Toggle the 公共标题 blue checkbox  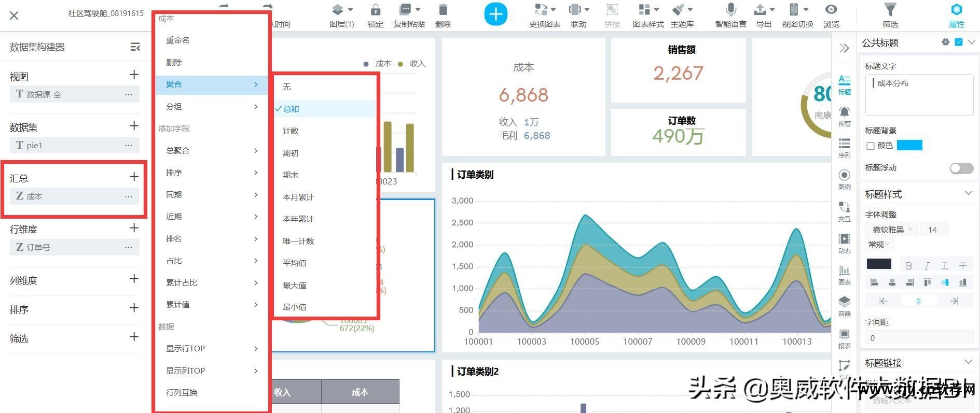959,42
